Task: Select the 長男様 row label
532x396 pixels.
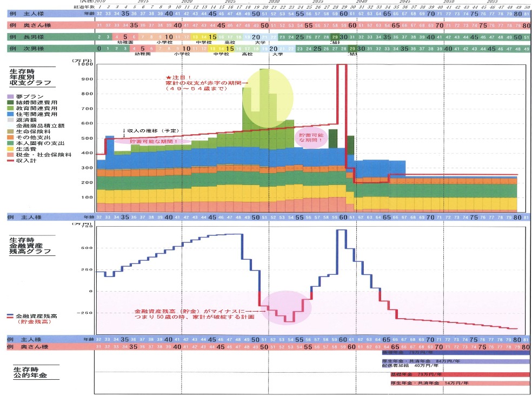Action: pos(32,37)
